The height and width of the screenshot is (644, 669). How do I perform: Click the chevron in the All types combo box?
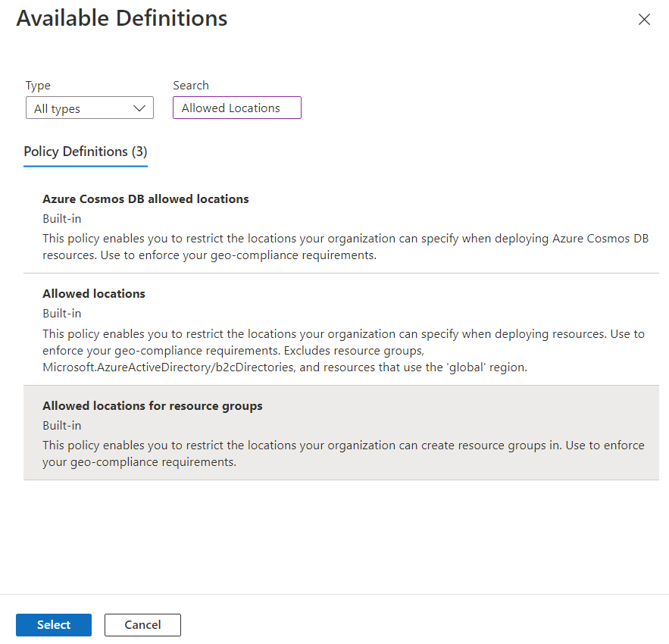139,108
